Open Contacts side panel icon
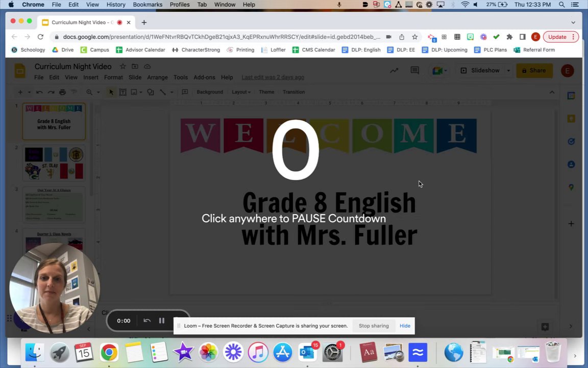The image size is (588, 368). 571,164
